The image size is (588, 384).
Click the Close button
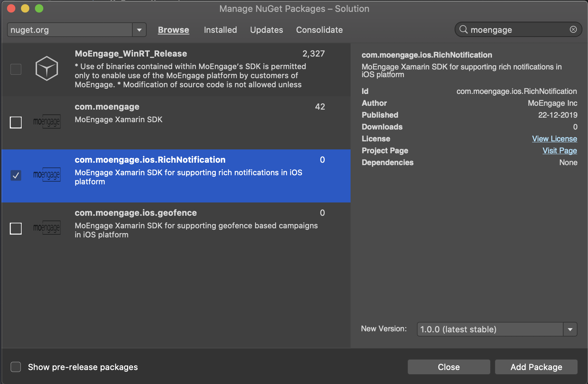pyautogui.click(x=449, y=367)
